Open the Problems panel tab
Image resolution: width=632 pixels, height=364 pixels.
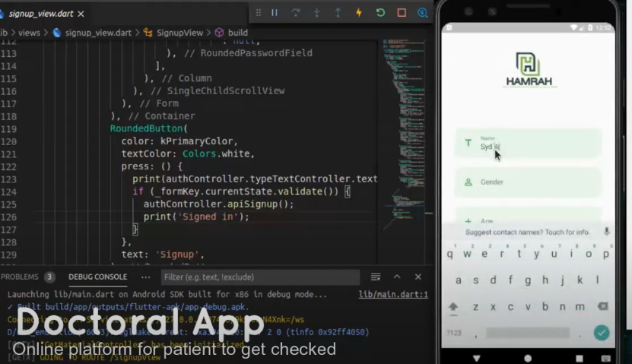coord(19,277)
